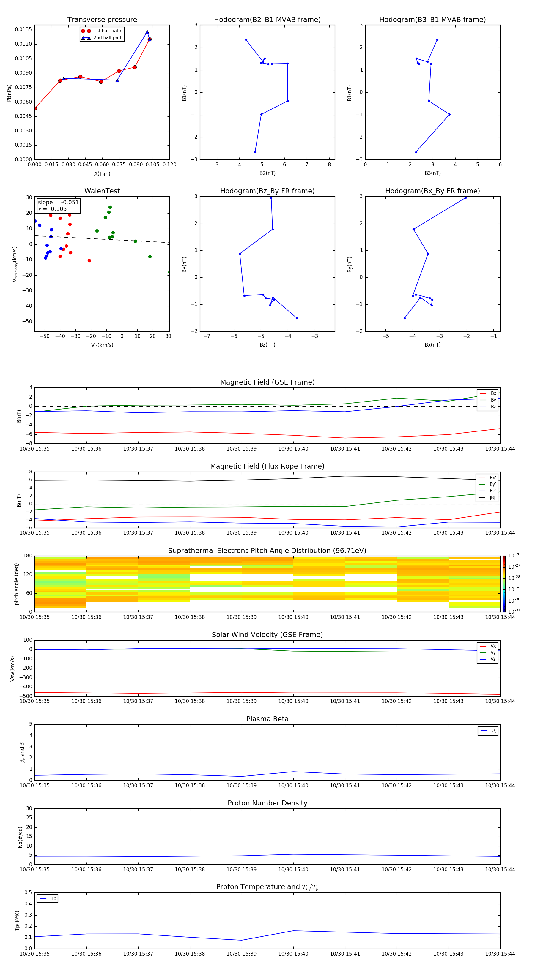Image resolution: width=535 pixels, height=980 pixels.
Task: Click the 'Pt(nPa)' y-axis label
Action: point(9,93)
